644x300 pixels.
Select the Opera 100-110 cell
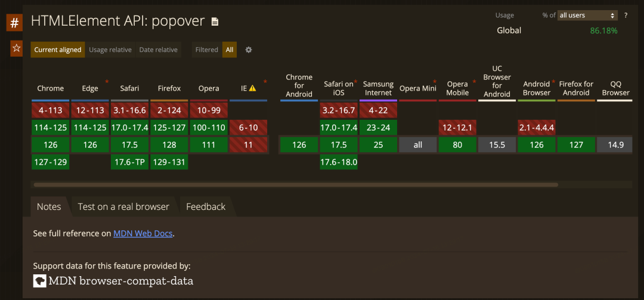[209, 128]
